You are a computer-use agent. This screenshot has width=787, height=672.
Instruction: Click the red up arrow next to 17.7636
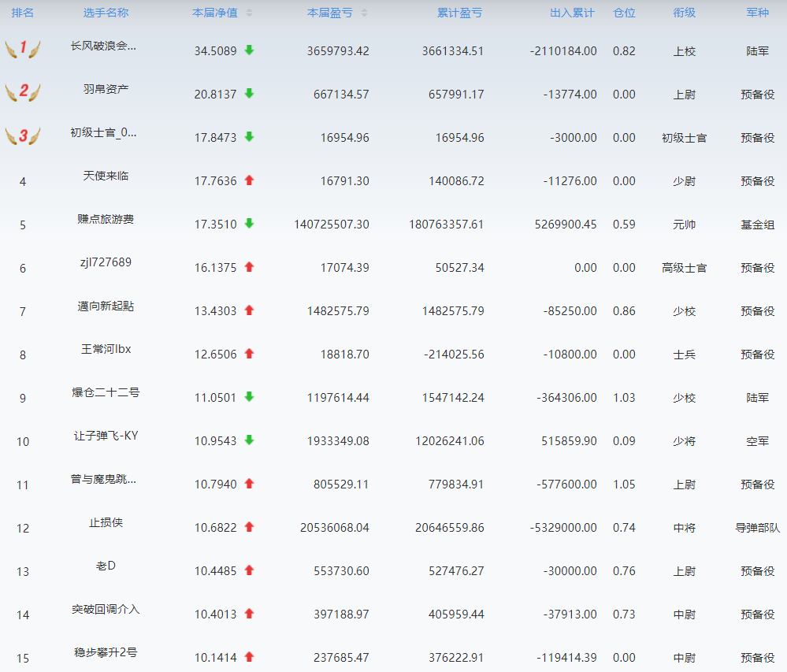coord(249,180)
